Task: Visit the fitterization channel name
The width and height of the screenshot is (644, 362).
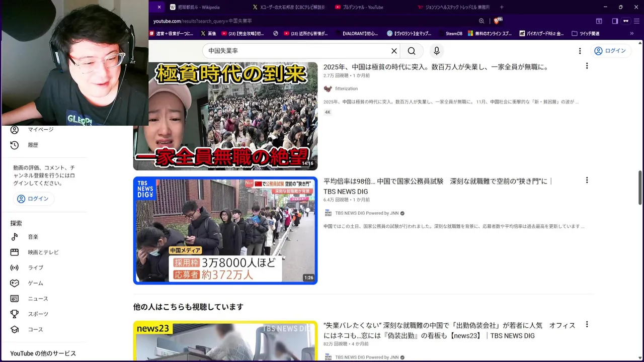Action: tap(346, 88)
